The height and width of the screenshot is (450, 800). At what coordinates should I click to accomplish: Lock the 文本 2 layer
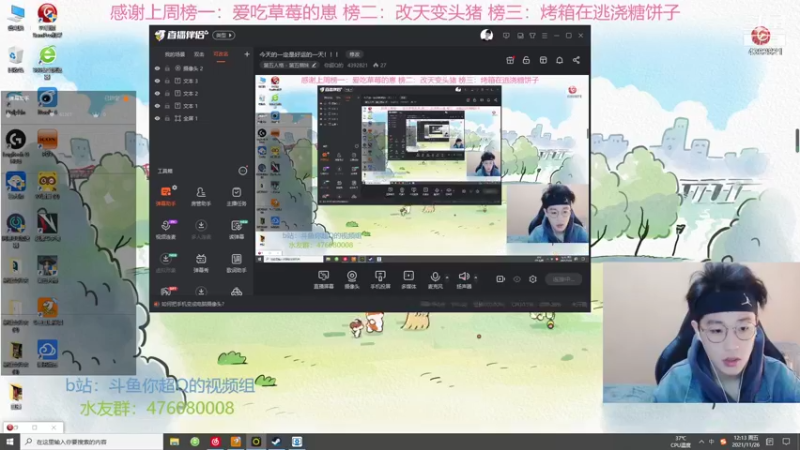tap(167, 93)
